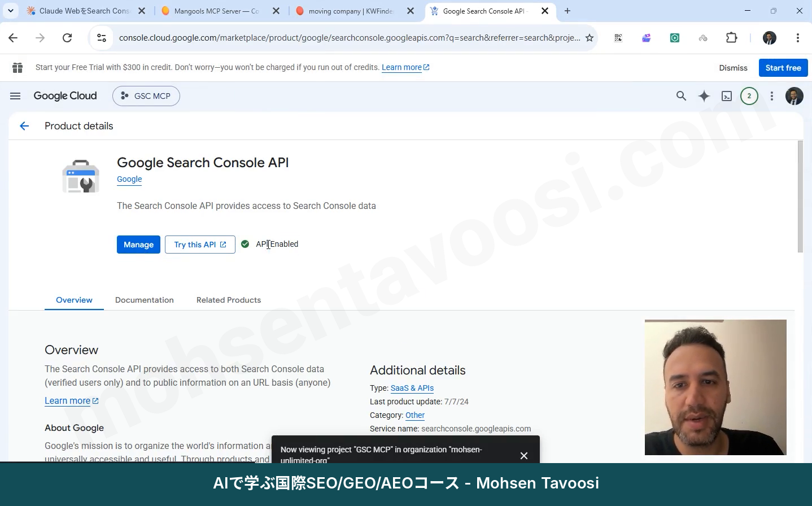The image size is (812, 506).
Task: Click the Try this API button
Action: click(x=200, y=245)
